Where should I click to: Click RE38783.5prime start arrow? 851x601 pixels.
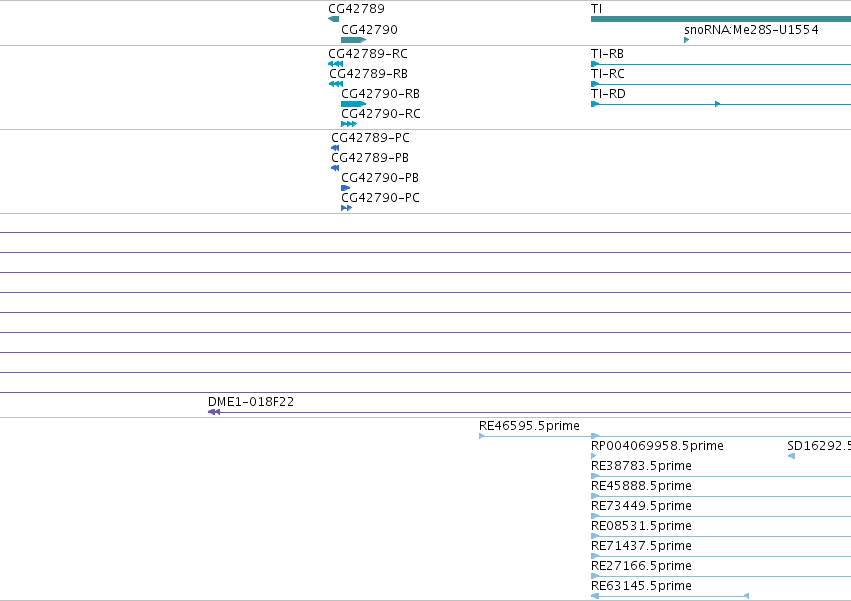(595, 476)
